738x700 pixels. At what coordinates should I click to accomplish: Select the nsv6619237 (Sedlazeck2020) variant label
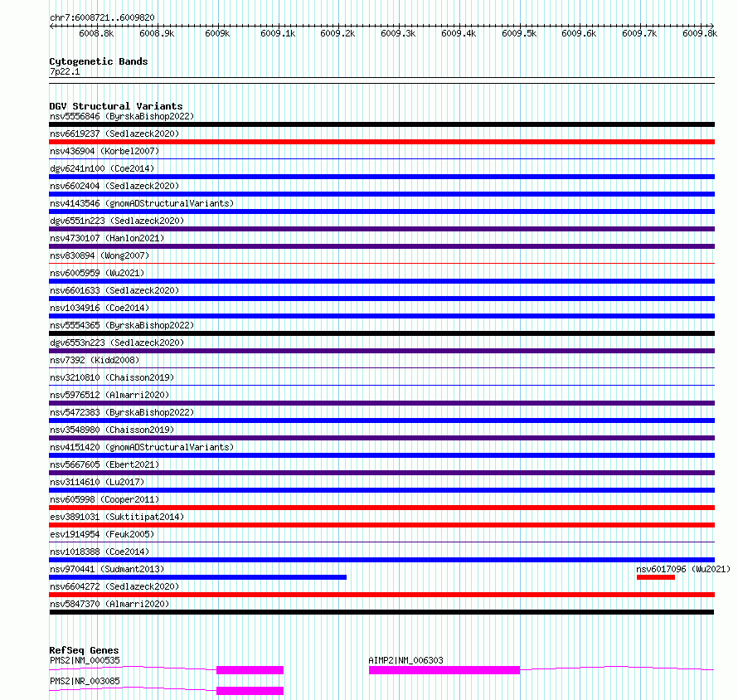[x=114, y=134]
